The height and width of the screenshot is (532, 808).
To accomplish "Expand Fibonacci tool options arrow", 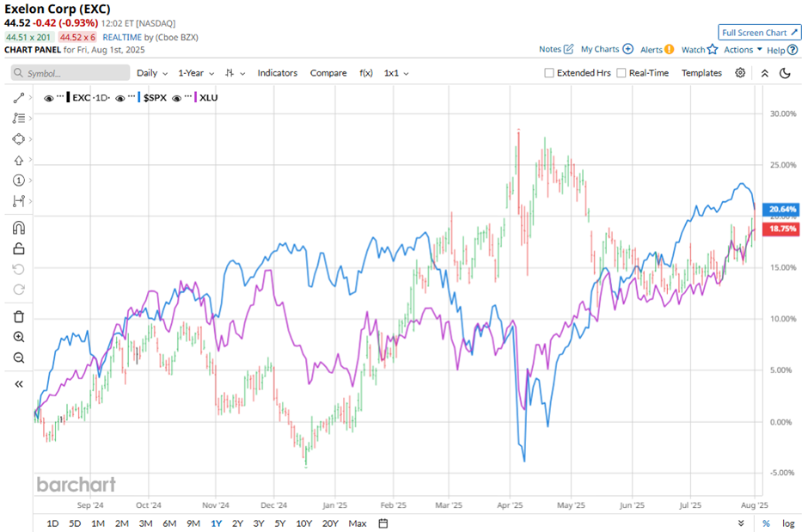I will click(x=30, y=119).
